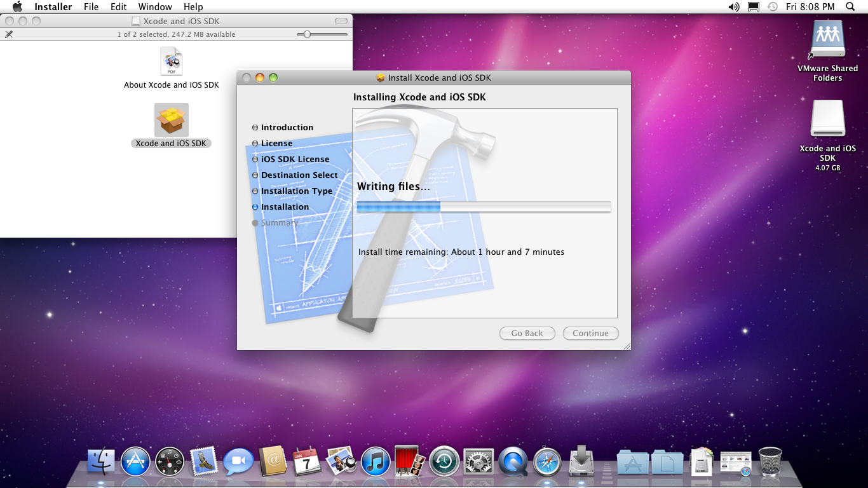Open Finder from the dock
This screenshot has width=868, height=488.
pos(101,461)
